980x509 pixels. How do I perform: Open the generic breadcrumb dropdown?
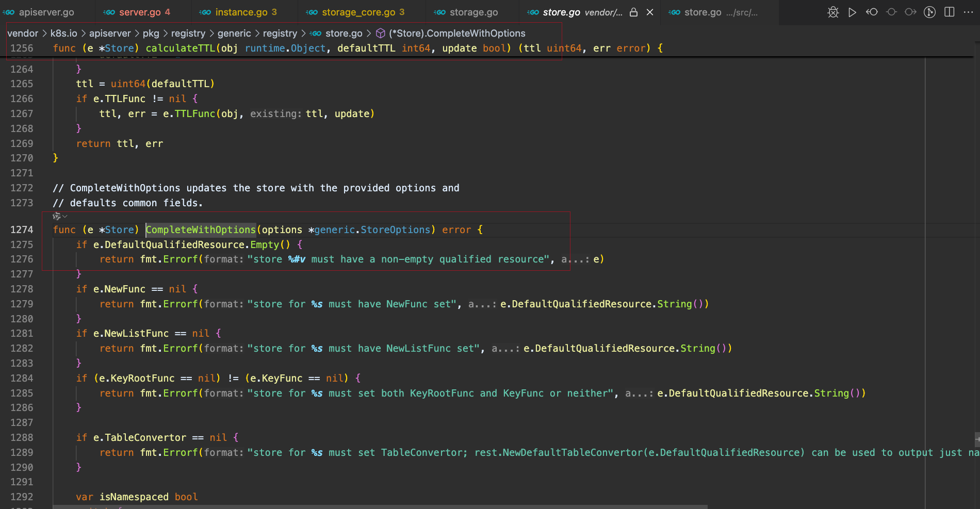[x=234, y=33]
